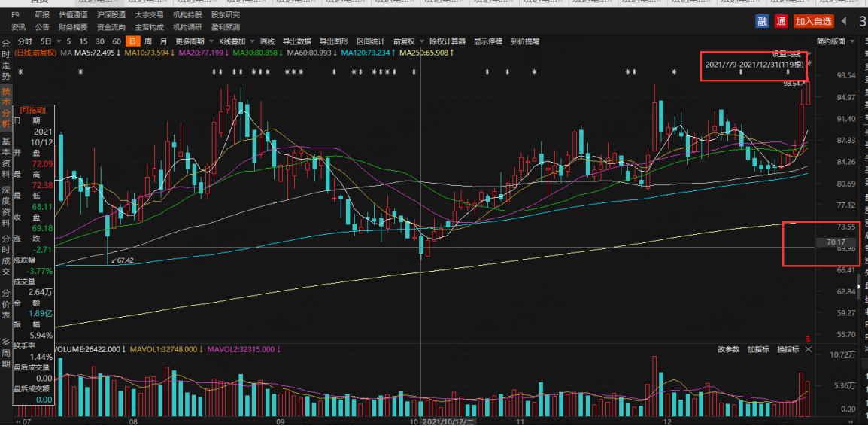Select the 月 monthly period
This screenshot has height=426, width=868.
163,41
